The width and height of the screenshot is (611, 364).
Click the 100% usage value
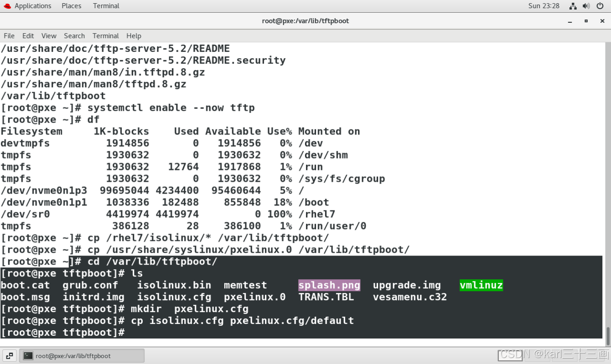point(280,214)
